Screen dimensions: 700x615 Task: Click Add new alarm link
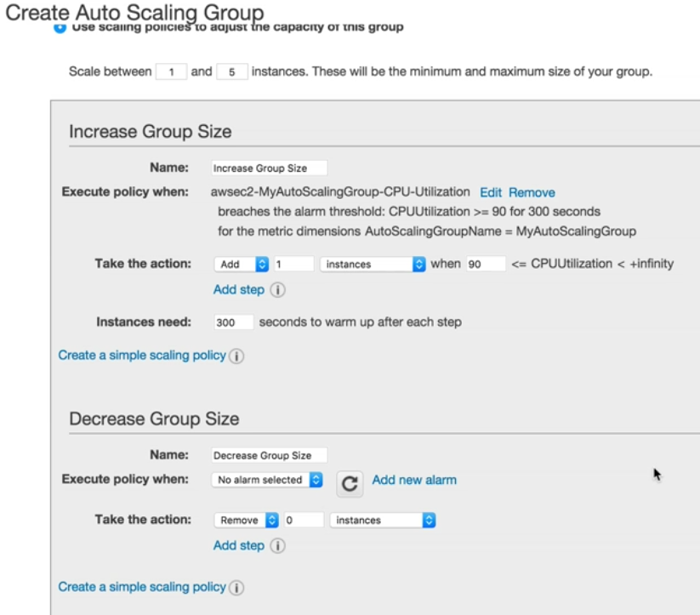click(414, 480)
